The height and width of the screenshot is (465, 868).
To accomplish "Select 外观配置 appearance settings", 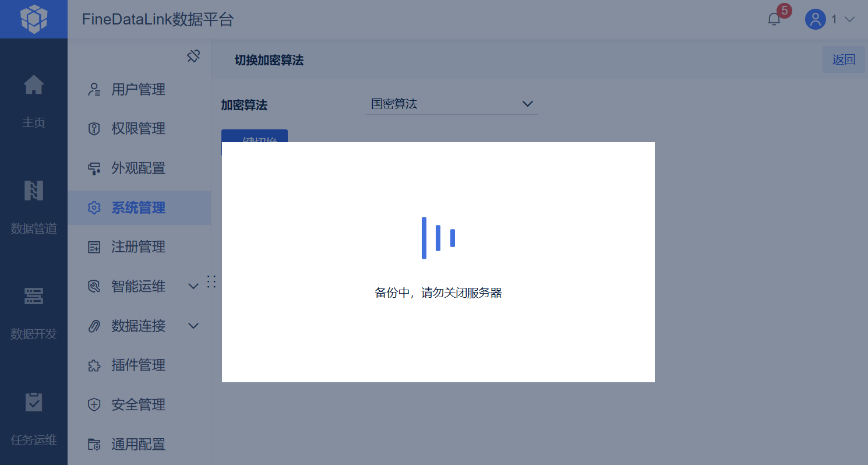I will [x=139, y=168].
